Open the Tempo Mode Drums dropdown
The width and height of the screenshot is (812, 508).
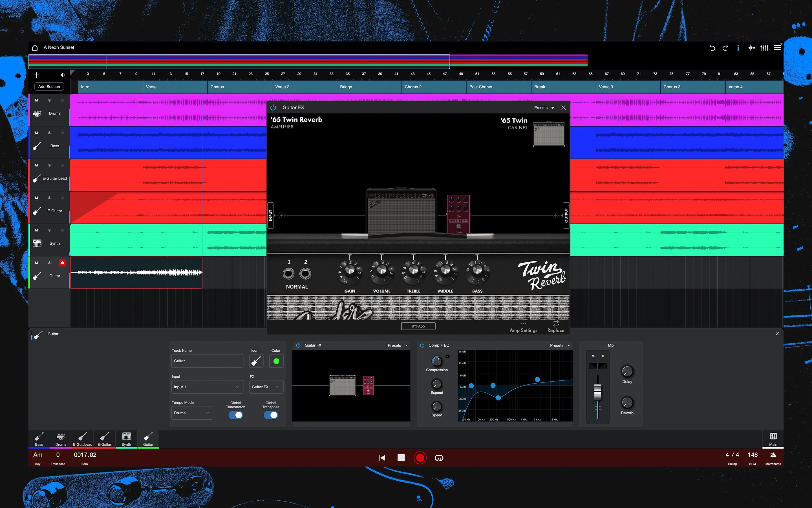192,413
